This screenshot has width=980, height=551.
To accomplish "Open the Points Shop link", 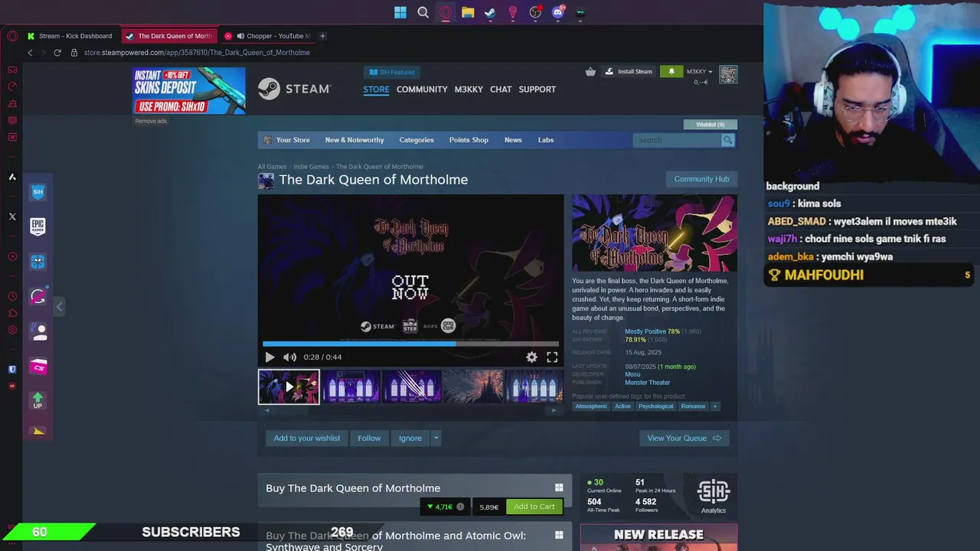I will coord(469,140).
